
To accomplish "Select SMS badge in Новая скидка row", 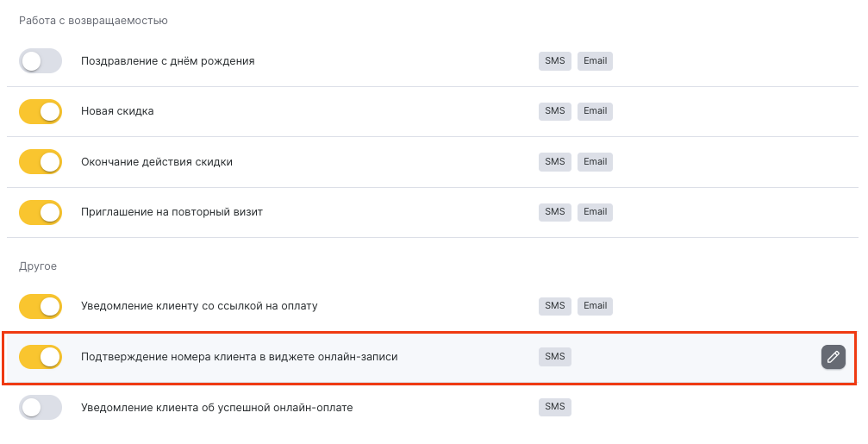I will point(554,111).
